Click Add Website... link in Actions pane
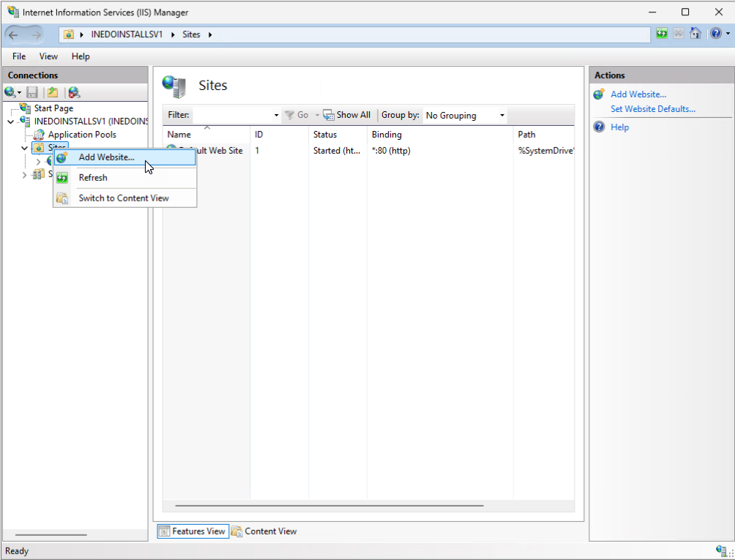This screenshot has width=735, height=560. 638,94
